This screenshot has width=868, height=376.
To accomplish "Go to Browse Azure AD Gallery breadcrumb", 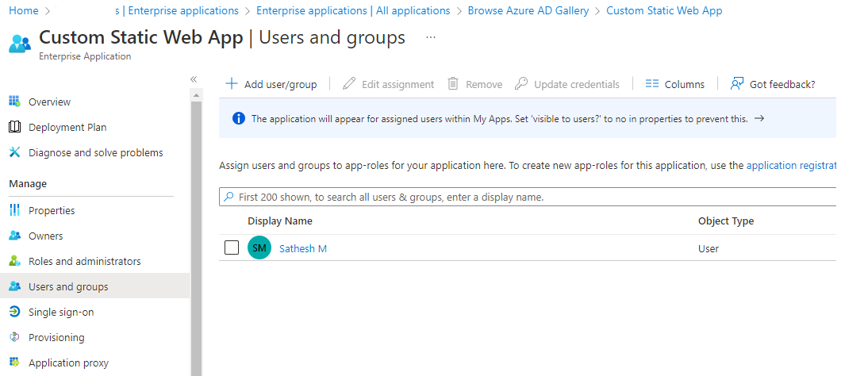I will [528, 10].
